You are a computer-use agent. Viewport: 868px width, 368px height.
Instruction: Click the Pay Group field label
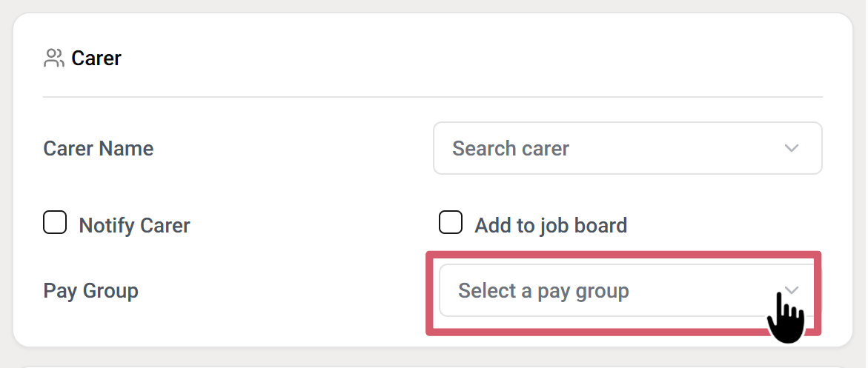click(91, 290)
